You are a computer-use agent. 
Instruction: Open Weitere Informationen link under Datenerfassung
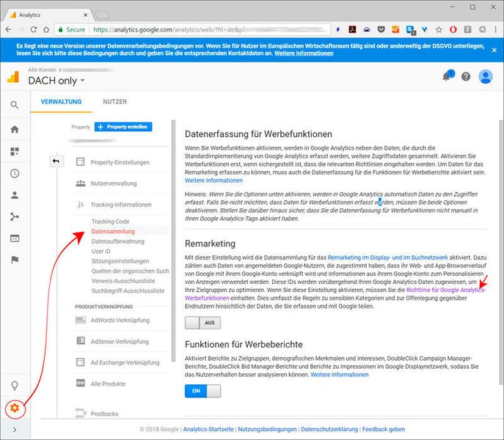tap(213, 180)
